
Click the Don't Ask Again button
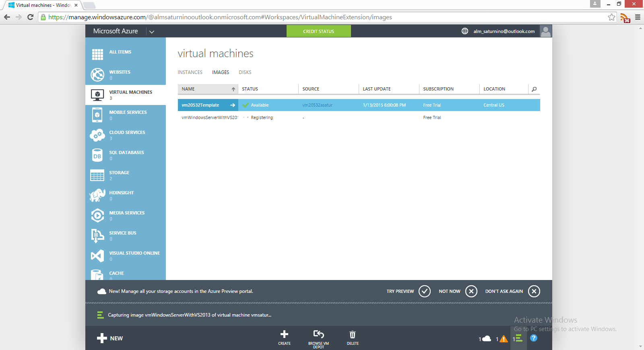coord(512,291)
